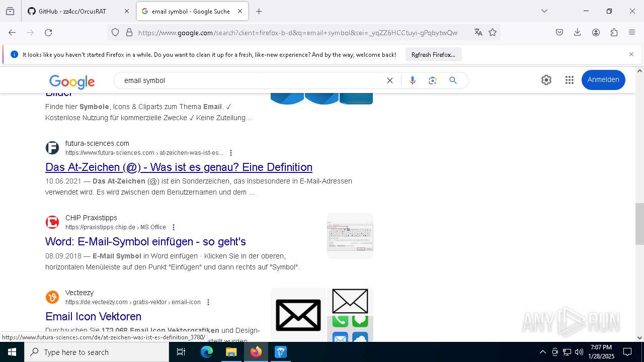644x362 pixels.
Task: Show hidden system tray icons
Action: pos(542,352)
